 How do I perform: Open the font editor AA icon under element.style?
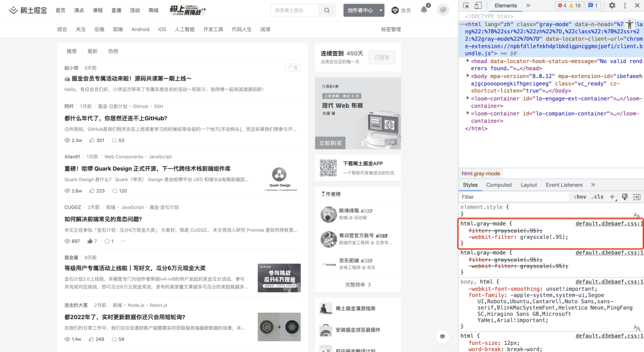click(637, 215)
